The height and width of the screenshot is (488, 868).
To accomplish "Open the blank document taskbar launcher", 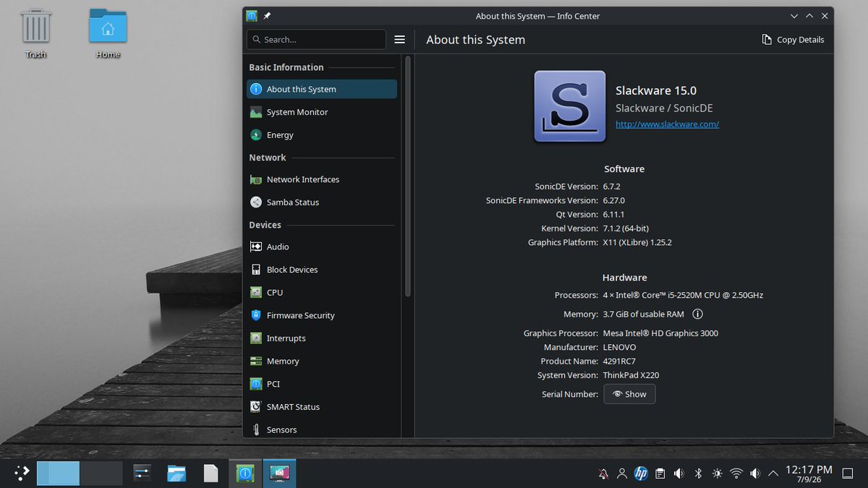I will coord(210,474).
